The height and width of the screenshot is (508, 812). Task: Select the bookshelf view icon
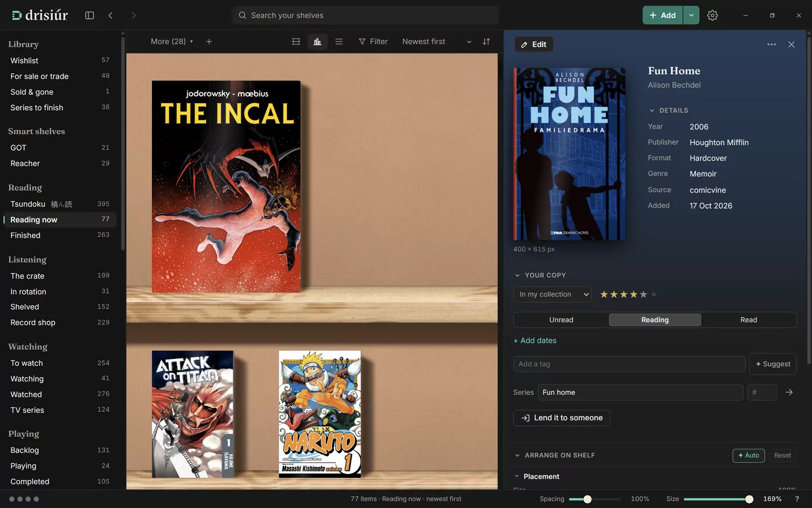(x=317, y=41)
